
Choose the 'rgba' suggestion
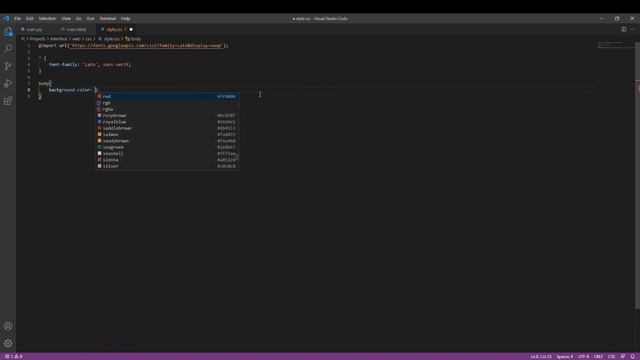coord(167,109)
